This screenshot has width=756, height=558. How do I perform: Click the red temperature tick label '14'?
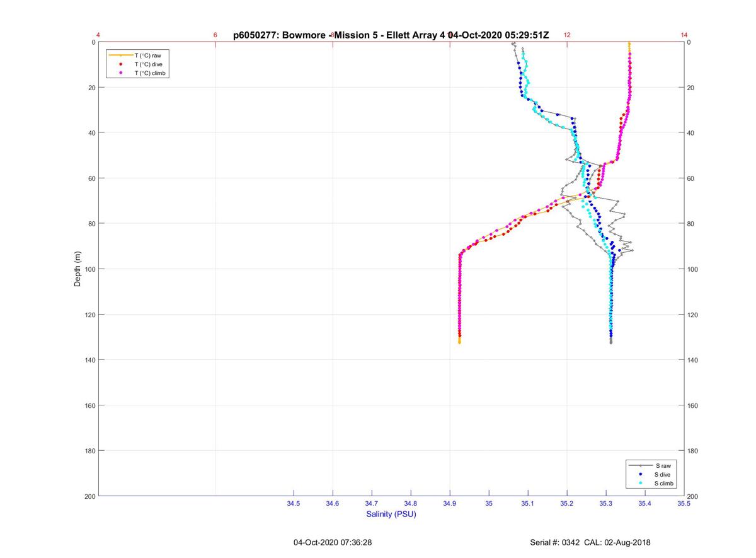tap(684, 35)
